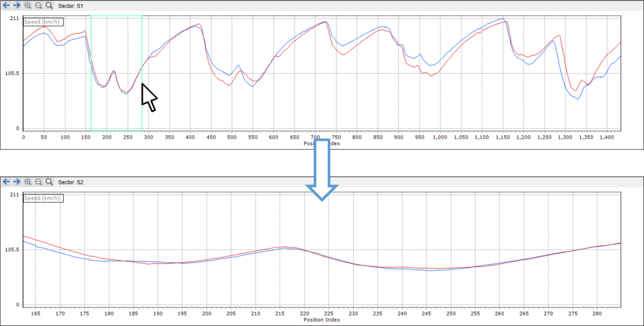This screenshot has width=644, height=326.
Task: Zoom out on the Sector S2 chart
Action: pos(38,182)
